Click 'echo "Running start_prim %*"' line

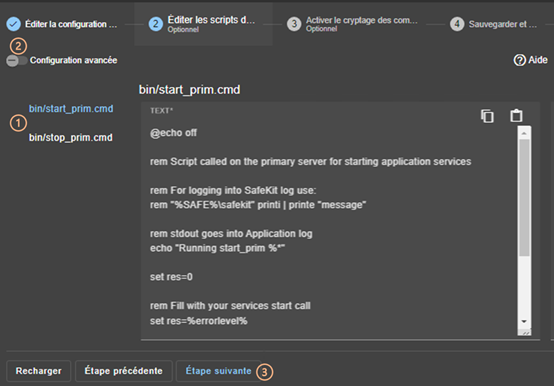click(217, 248)
